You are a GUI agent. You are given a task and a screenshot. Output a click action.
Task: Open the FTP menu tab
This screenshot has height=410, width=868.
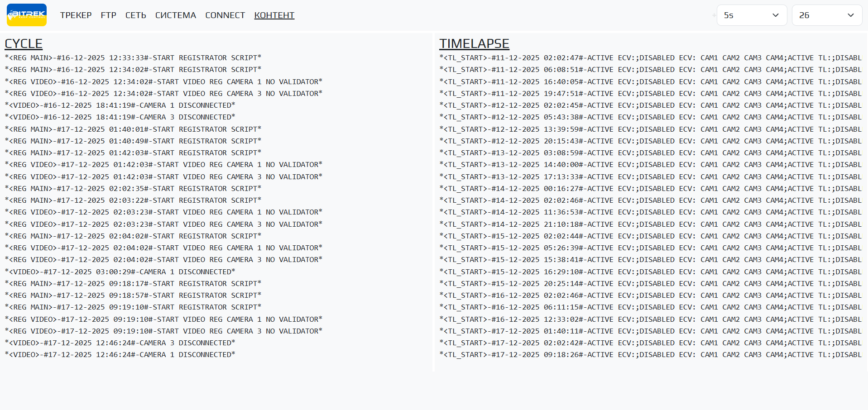pyautogui.click(x=109, y=15)
